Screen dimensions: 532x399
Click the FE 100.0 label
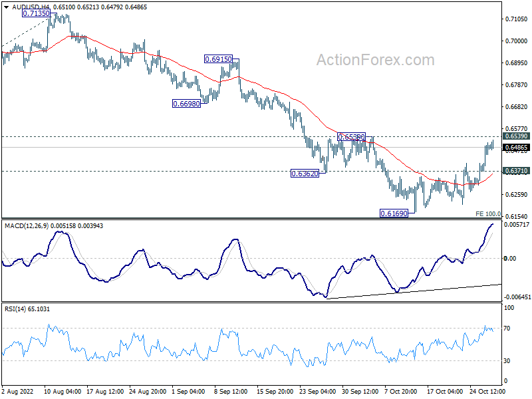(488, 213)
